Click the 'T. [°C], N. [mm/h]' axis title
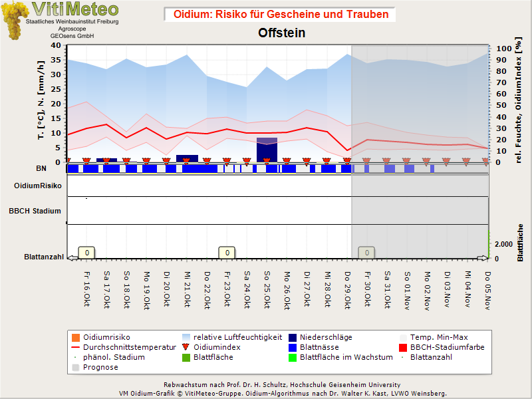Viewport: 532px width, 399px height. (41, 100)
